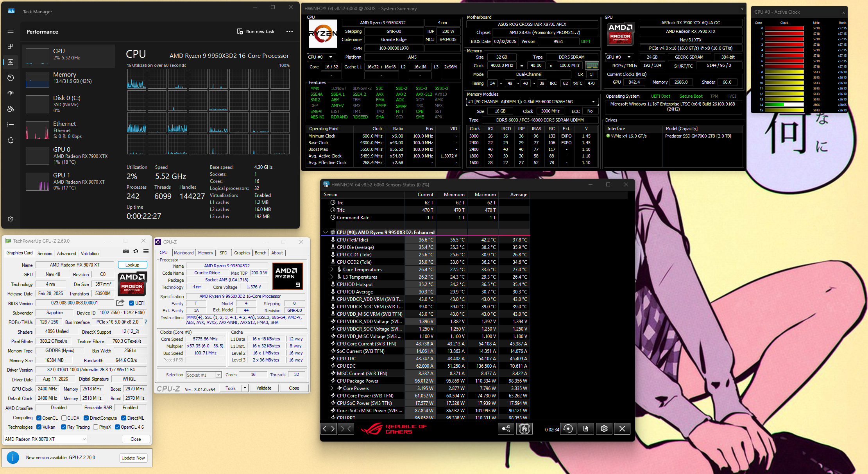Open Task Manager hamburger navigation menu
This screenshot has height=474, width=868.
tap(11, 31)
